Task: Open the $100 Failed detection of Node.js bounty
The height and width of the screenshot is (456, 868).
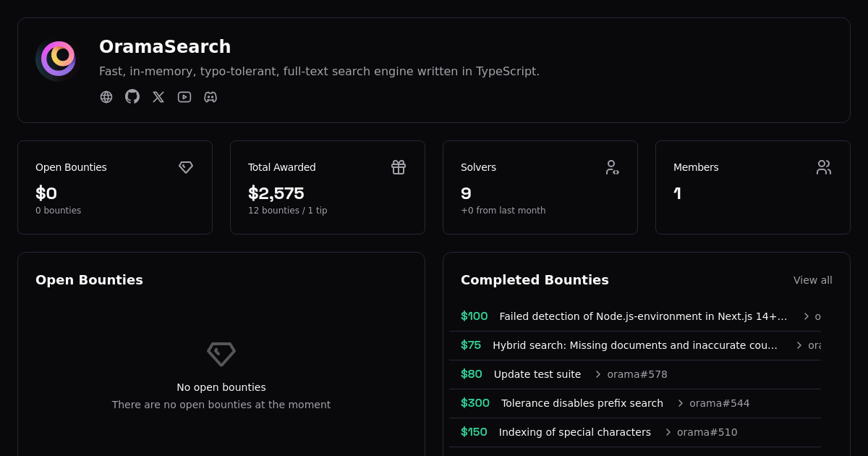Action: pos(642,316)
